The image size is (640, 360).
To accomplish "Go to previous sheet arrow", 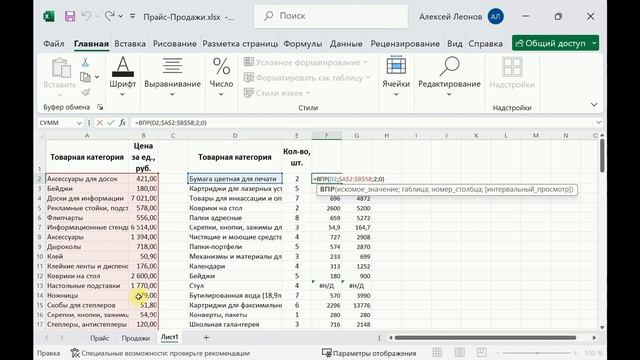I will coord(47,338).
